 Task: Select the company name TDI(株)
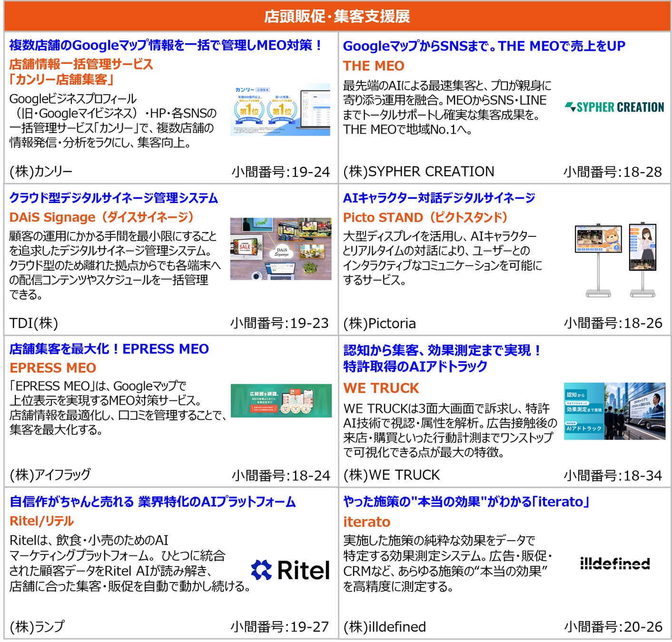point(33,323)
